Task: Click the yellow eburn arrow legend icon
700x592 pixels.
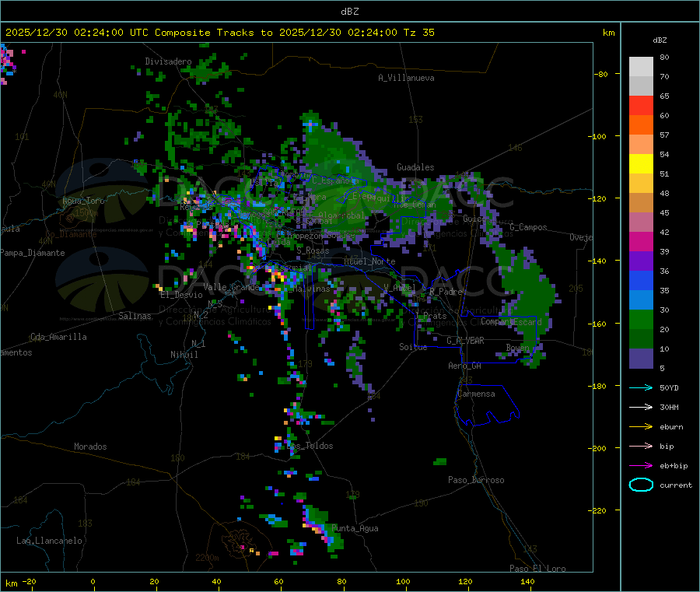Action: click(x=641, y=427)
